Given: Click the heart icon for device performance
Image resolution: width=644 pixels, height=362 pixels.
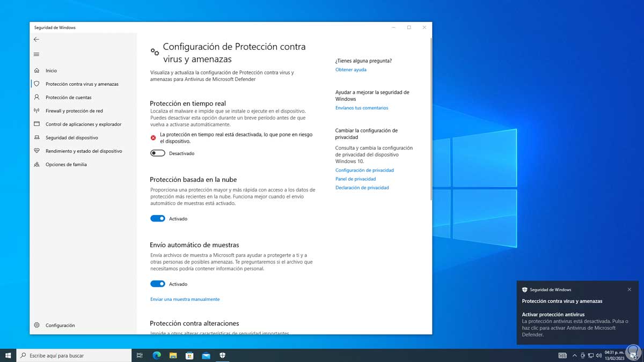Looking at the screenshot, I should coord(36,151).
